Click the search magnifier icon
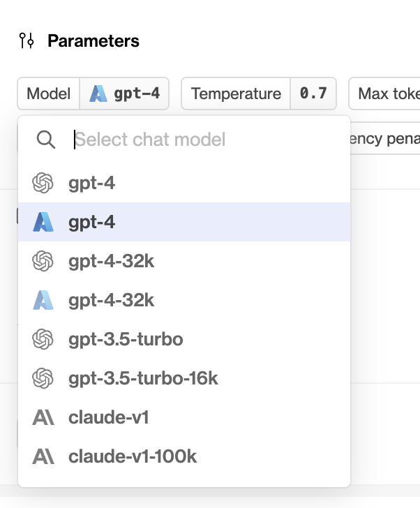 [45, 140]
